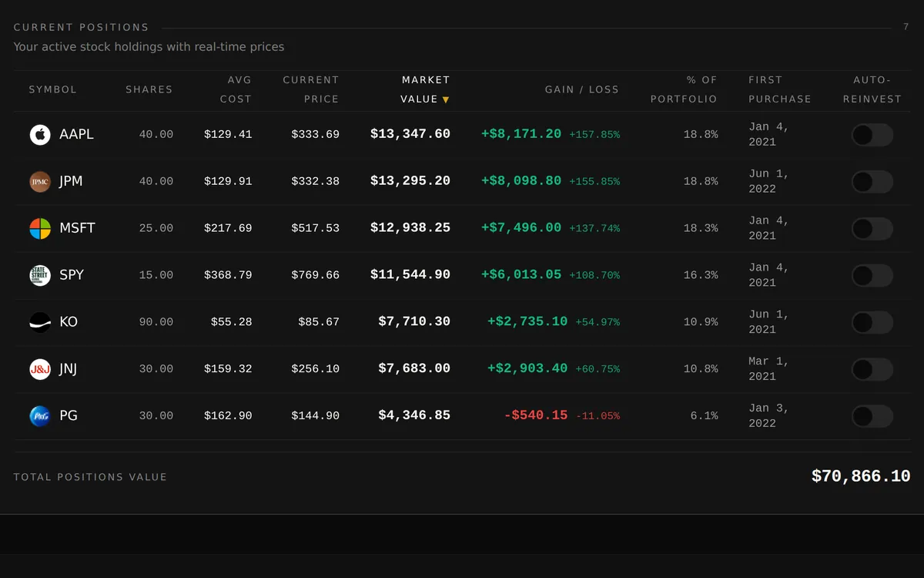
Task: Click JNJ market value $7,683.00
Action: click(414, 369)
